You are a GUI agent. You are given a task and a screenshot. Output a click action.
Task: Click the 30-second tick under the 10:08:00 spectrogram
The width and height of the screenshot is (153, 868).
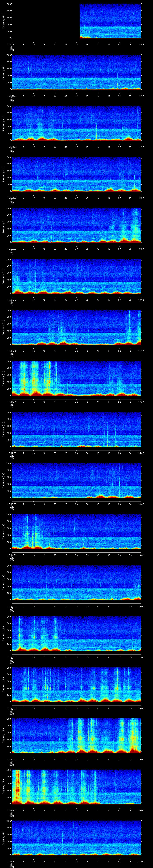point(77,249)
